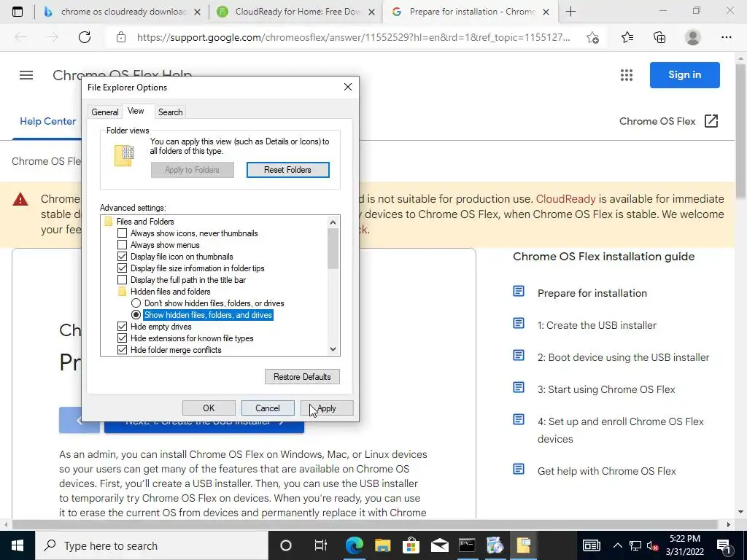Select Show hidden files, folders, and drives

click(136, 315)
